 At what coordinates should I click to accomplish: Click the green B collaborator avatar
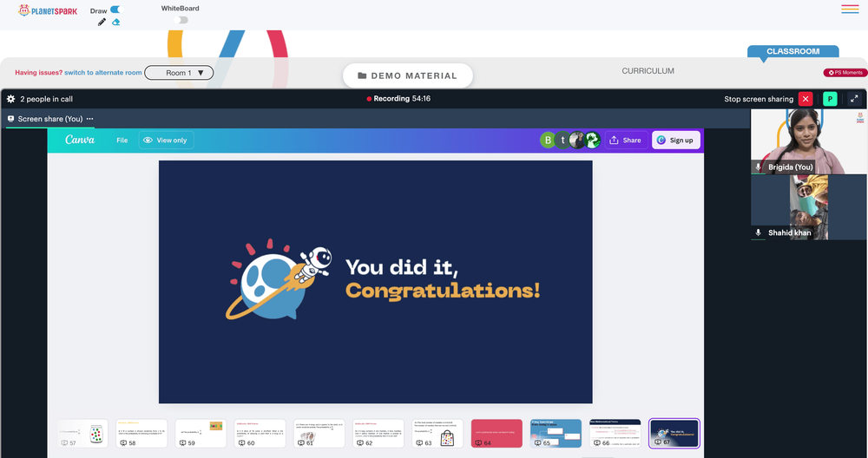tap(548, 141)
